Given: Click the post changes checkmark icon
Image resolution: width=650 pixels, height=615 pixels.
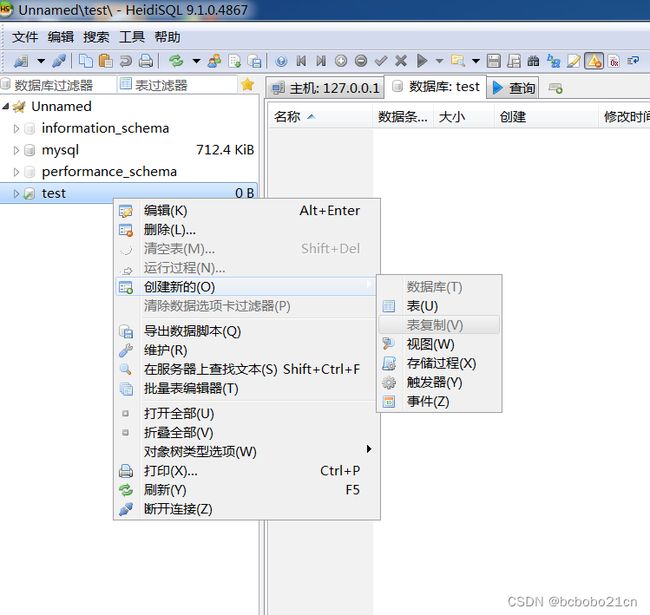Looking at the screenshot, I should [x=381, y=61].
